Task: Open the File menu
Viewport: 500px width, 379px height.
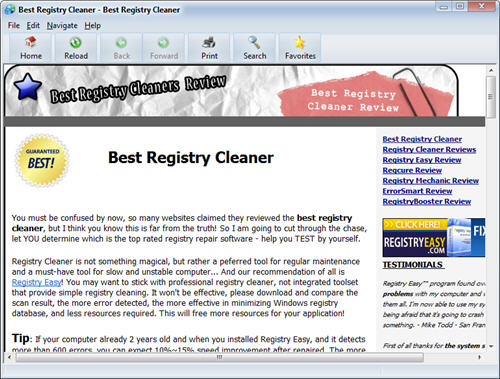Action: pos(14,25)
